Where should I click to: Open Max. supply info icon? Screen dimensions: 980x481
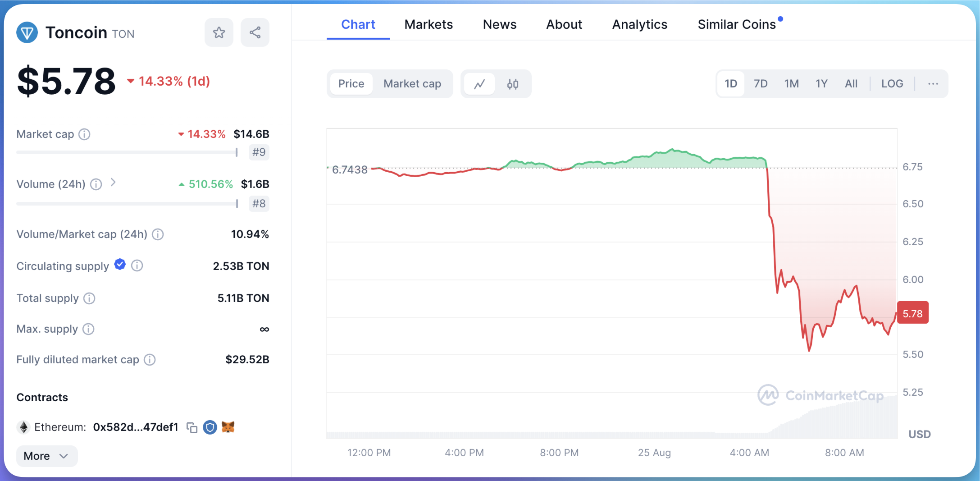pos(88,329)
